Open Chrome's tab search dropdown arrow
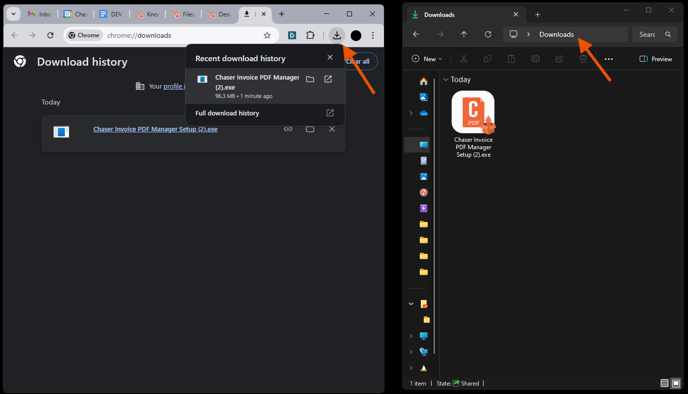688x394 pixels. (x=14, y=14)
